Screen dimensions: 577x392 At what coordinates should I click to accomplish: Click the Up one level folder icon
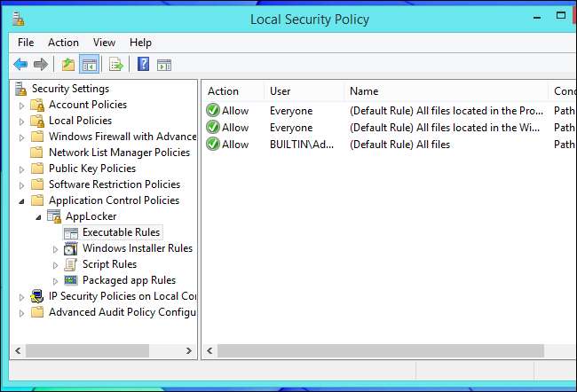tap(68, 65)
